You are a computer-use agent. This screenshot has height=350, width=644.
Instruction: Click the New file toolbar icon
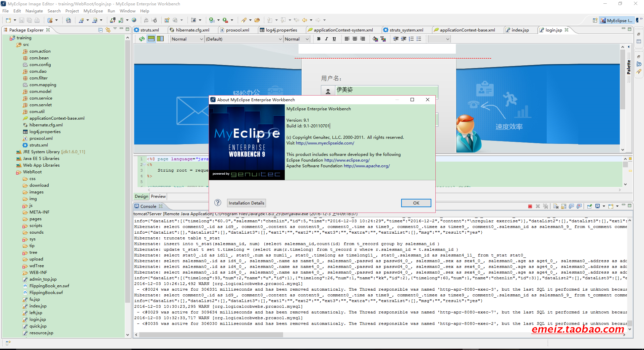pyautogui.click(x=8, y=20)
